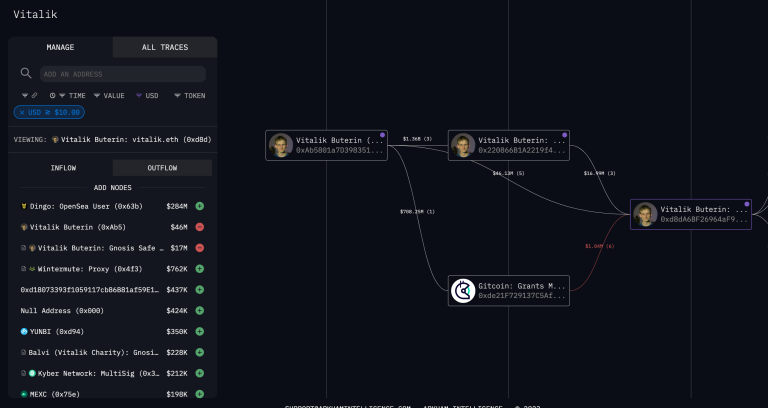Click the Dingo OpenSea user icon

[24, 206]
